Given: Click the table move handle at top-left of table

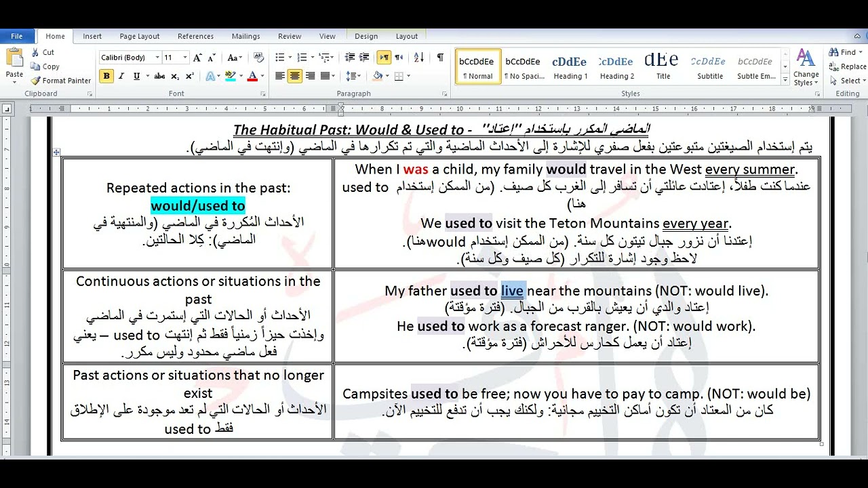Looking at the screenshot, I should point(56,152).
